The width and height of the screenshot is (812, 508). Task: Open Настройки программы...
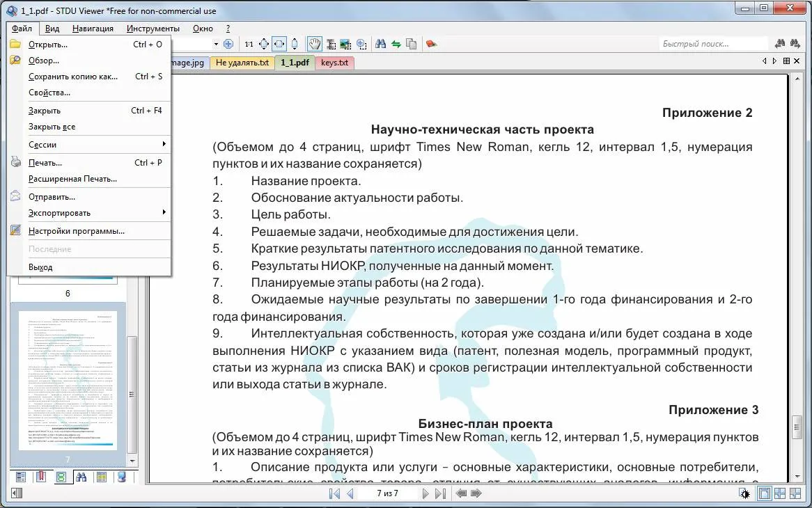88,231
